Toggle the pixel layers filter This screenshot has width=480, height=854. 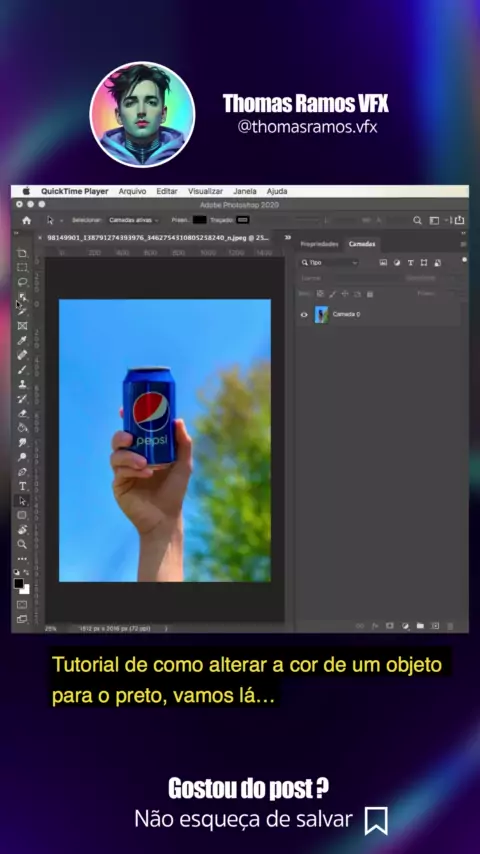coord(383,263)
